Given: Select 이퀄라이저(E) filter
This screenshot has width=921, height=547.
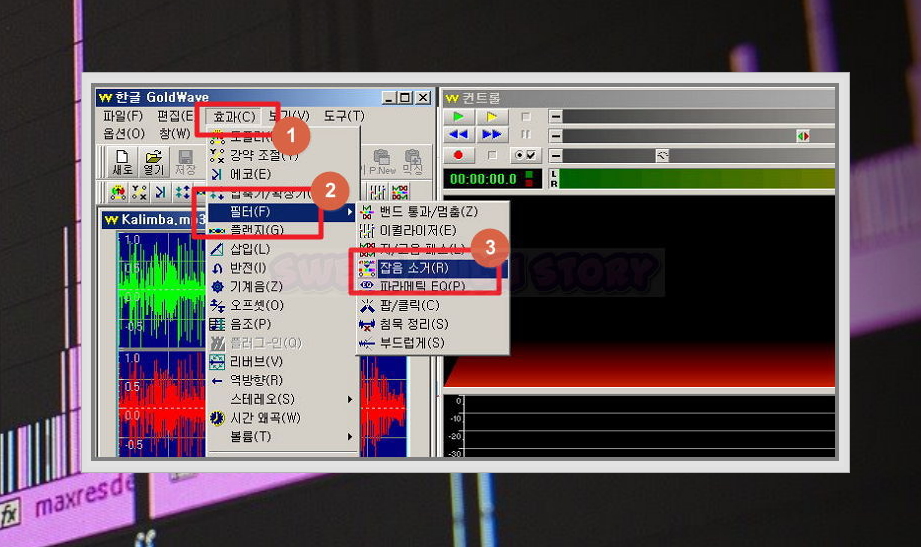Looking at the screenshot, I should pos(433,230).
